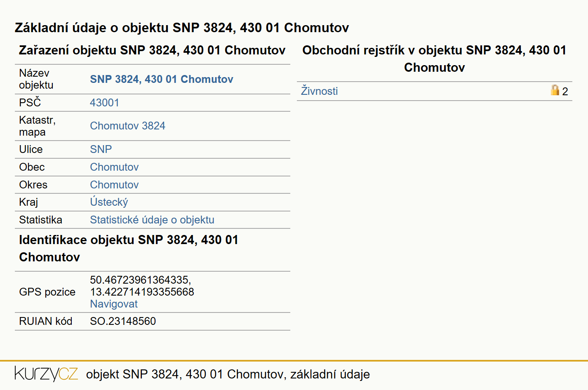Click the SNP street link
The height and width of the screenshot is (390, 588).
pos(101,149)
